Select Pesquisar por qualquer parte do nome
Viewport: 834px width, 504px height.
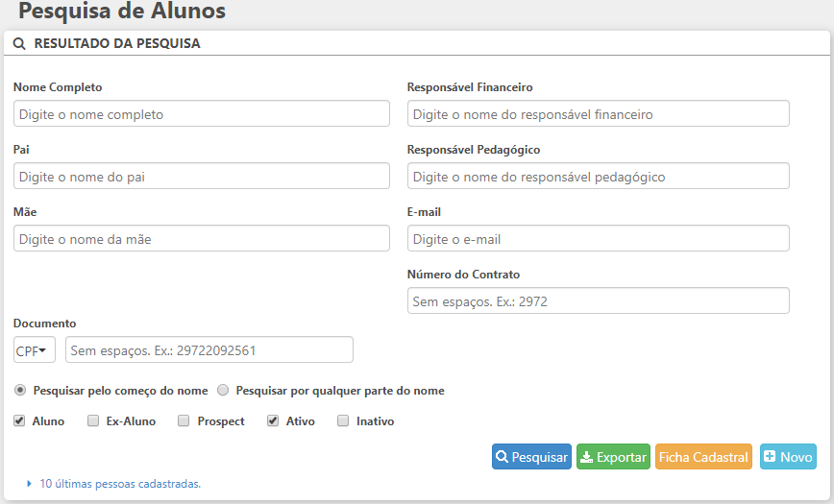point(223,391)
